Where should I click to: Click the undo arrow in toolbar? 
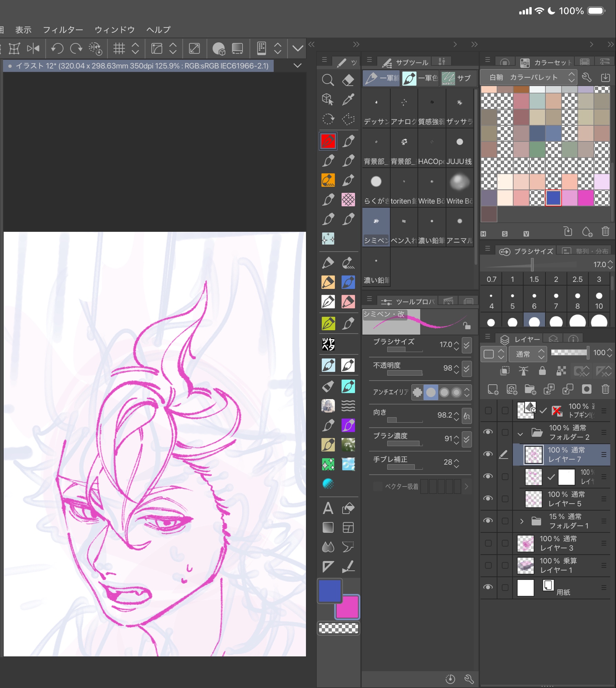coord(57,49)
